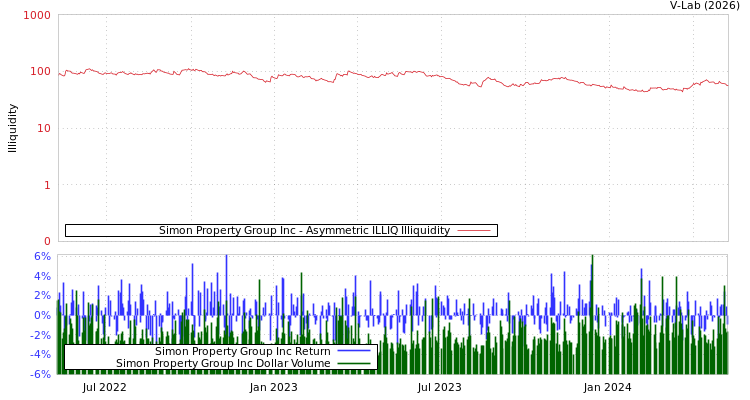This screenshot has width=750, height=400.
Task: Click the positive 2% tick label
Action: [42, 295]
